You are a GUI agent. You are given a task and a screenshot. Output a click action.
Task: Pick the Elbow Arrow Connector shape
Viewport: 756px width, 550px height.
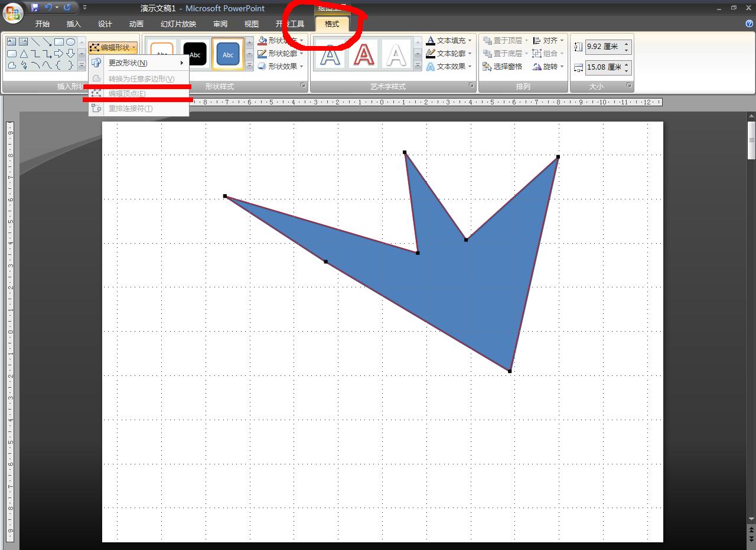pyautogui.click(x=47, y=54)
